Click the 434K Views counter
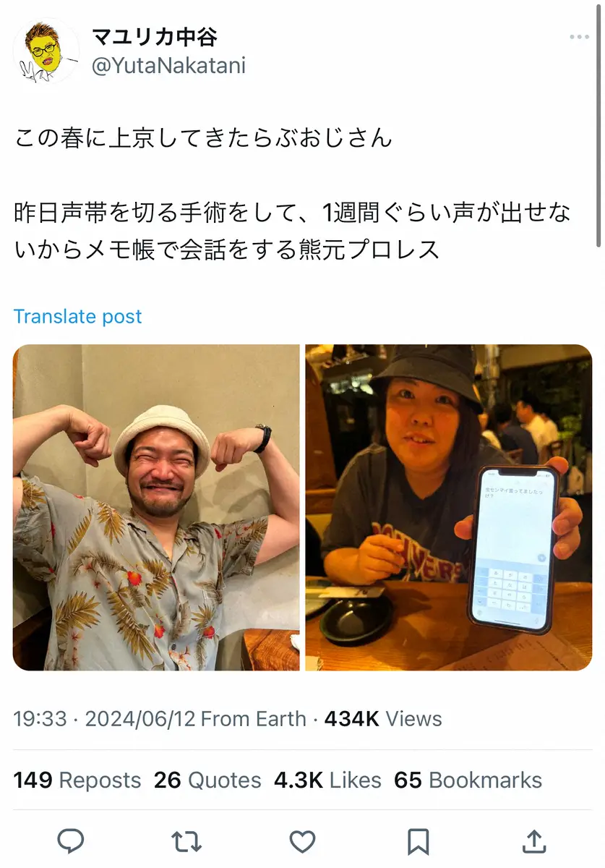605x868 pixels. click(383, 719)
